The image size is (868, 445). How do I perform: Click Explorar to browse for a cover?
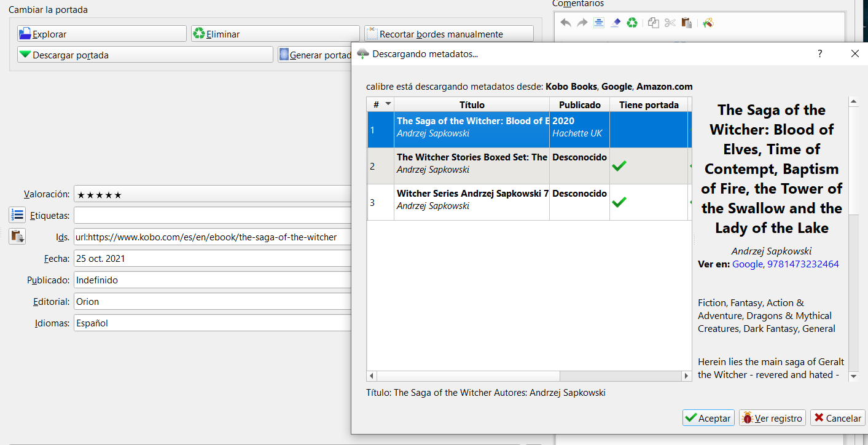pos(102,34)
